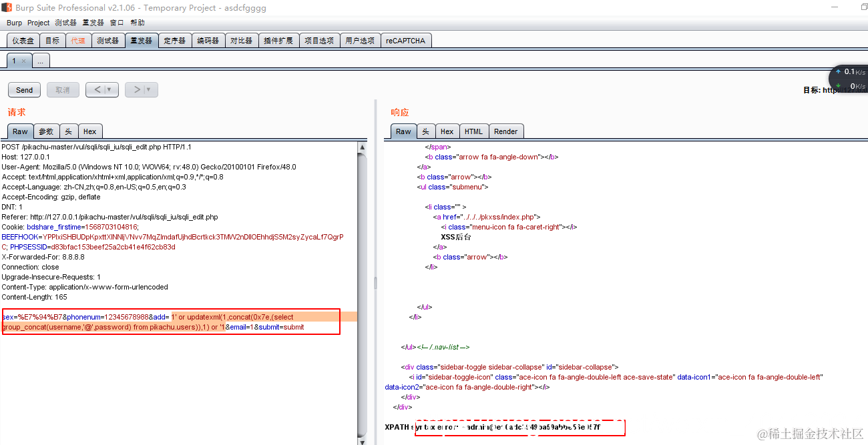Select the response Hex tab

(447, 131)
